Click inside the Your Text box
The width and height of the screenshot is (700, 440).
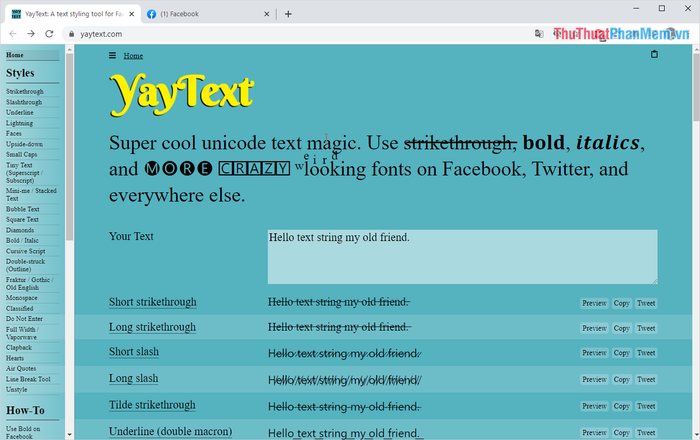[x=462, y=257]
